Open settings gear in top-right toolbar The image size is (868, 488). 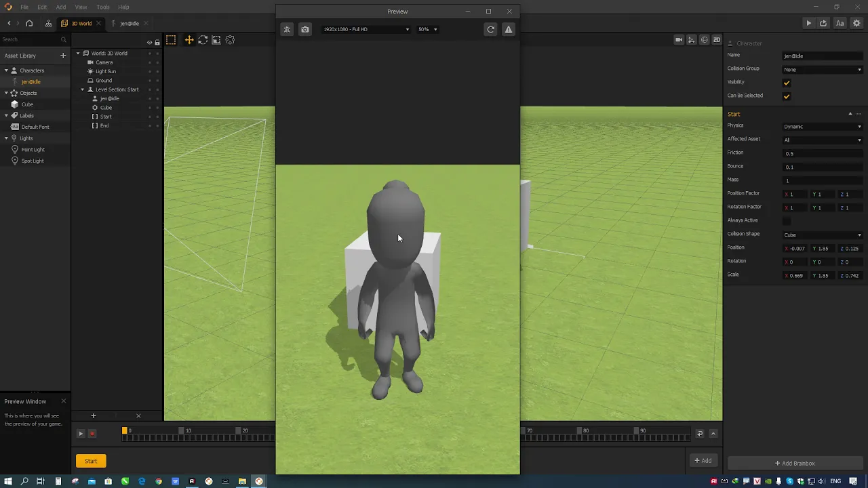pos(856,23)
